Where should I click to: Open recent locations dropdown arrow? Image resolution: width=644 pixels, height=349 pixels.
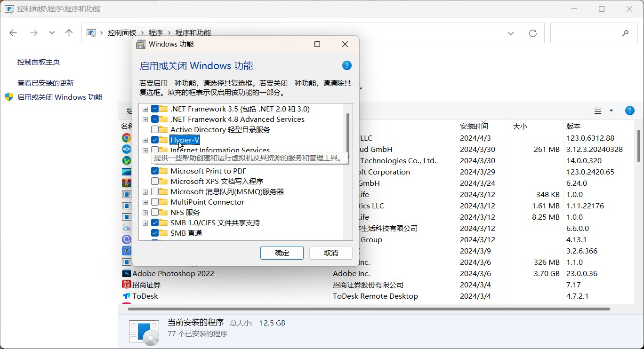tap(52, 33)
